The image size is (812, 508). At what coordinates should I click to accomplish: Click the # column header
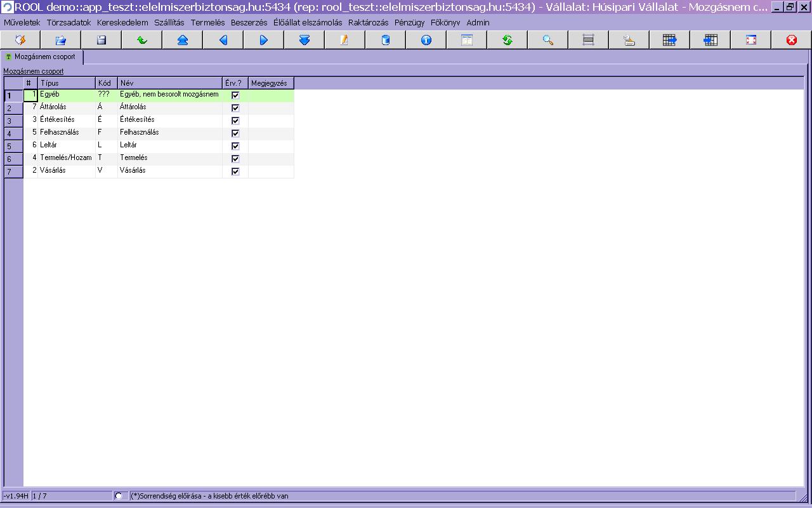click(x=30, y=83)
